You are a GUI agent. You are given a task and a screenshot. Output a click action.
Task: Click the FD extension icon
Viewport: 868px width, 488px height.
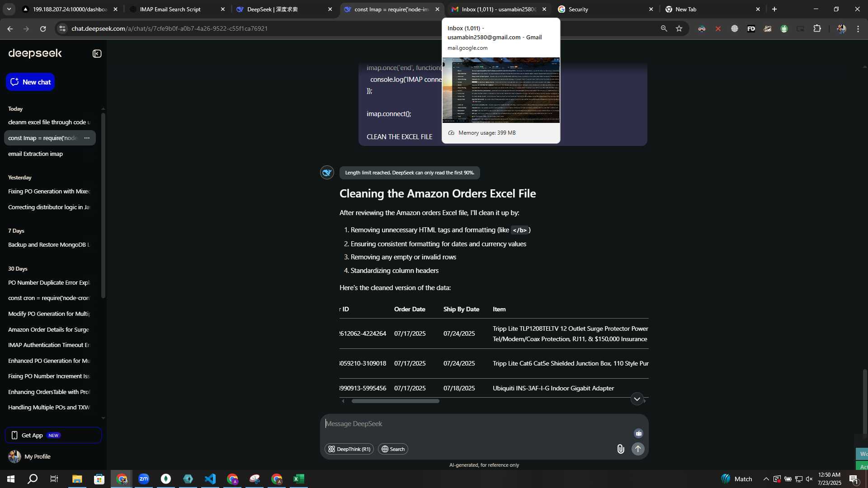tap(751, 28)
